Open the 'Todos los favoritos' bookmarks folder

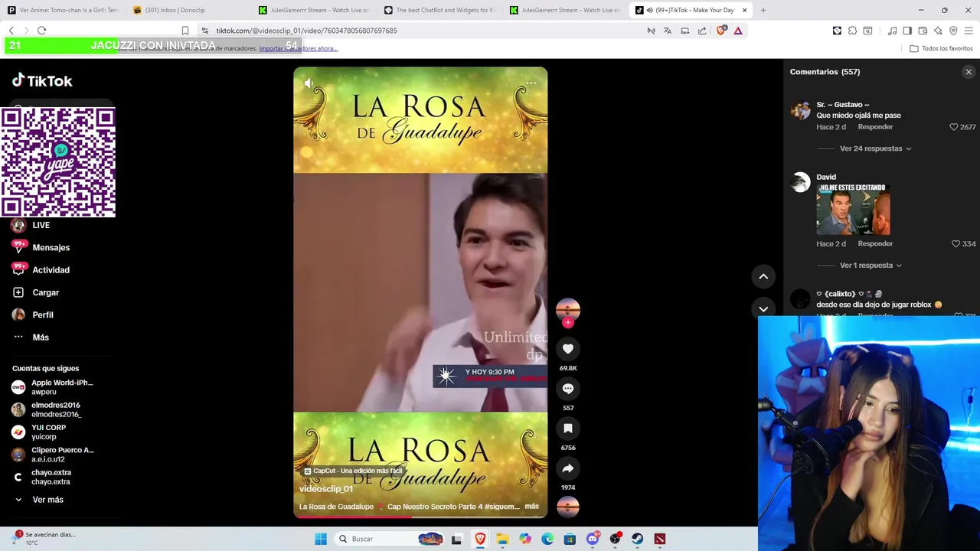tap(941, 48)
